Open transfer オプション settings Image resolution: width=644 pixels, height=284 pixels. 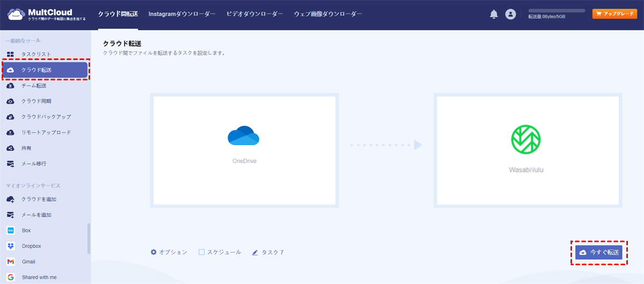click(x=169, y=252)
